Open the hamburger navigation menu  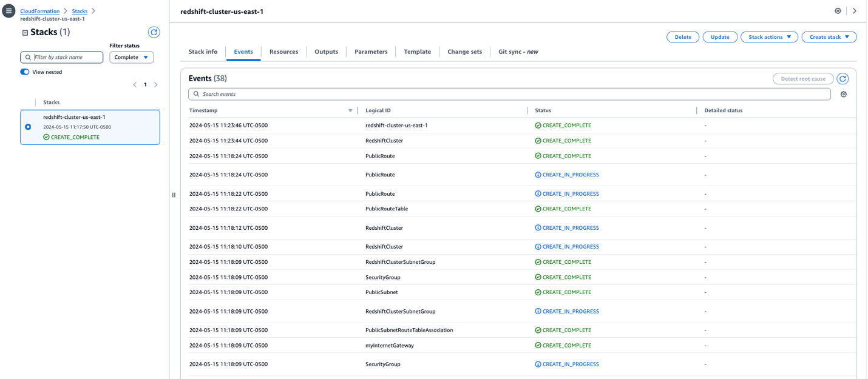coord(8,11)
